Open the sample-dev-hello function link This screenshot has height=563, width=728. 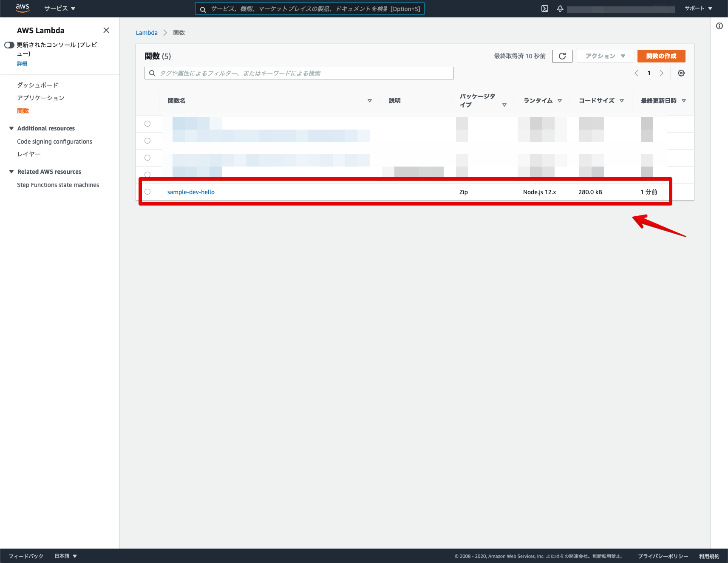pyautogui.click(x=191, y=192)
